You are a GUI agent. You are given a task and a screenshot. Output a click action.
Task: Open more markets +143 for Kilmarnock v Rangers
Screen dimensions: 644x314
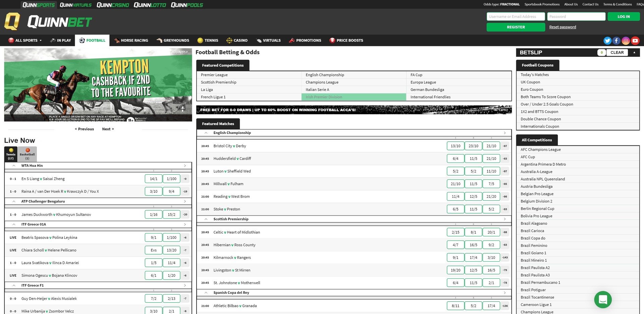click(505, 258)
